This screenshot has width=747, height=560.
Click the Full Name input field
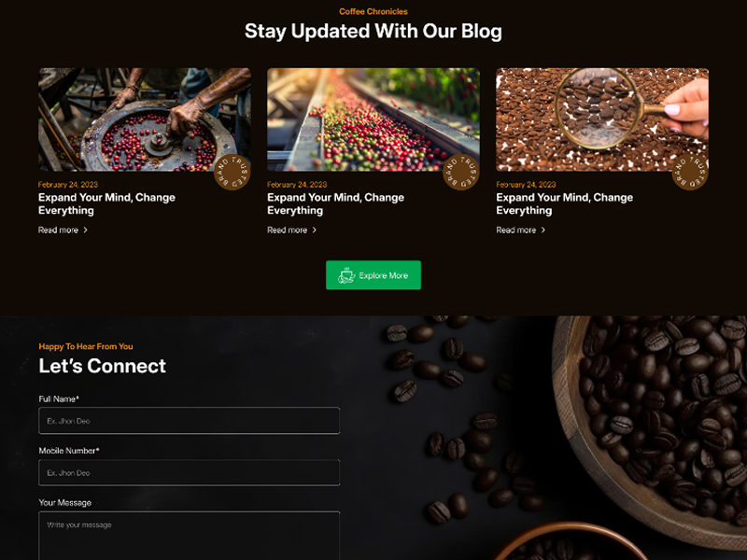[190, 421]
